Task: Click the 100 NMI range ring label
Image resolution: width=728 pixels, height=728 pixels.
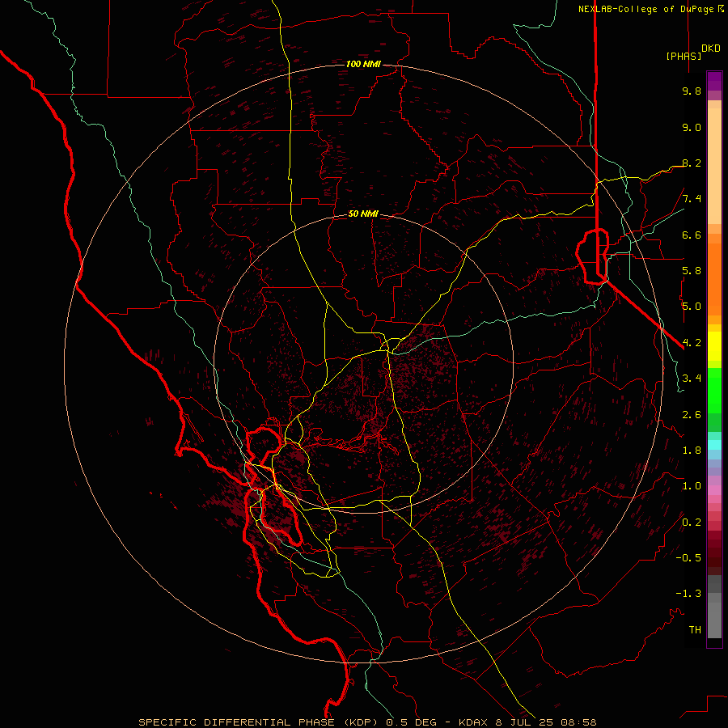Action: click(363, 64)
